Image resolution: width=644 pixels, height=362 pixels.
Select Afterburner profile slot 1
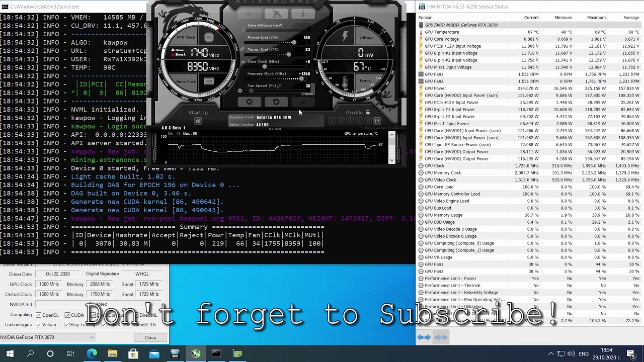click(x=332, y=121)
